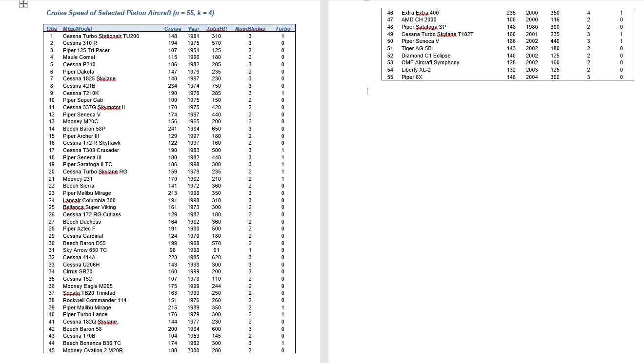This screenshot has height=363, width=644.
Task: Click the "Cruise" column header
Action: click(x=173, y=29)
